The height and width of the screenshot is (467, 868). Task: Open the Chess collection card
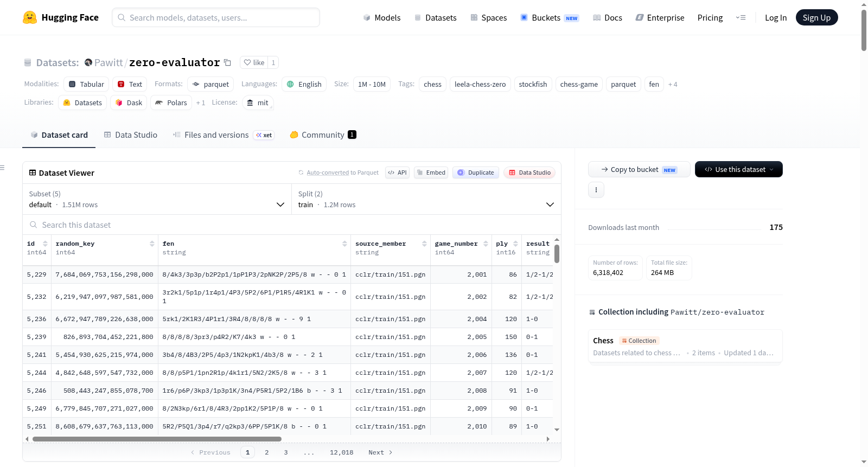click(x=685, y=347)
